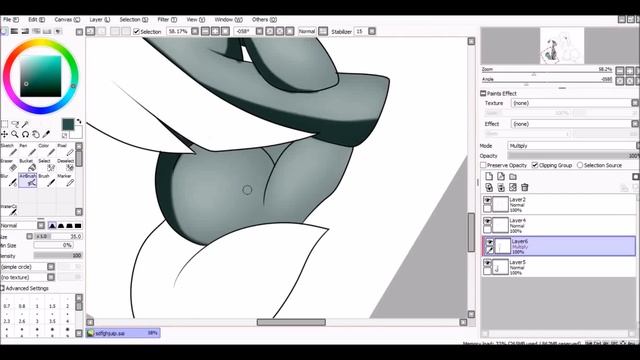This screenshot has height=360, width=640.
Task: Select the Layer5 layer row
Action: tap(559, 267)
